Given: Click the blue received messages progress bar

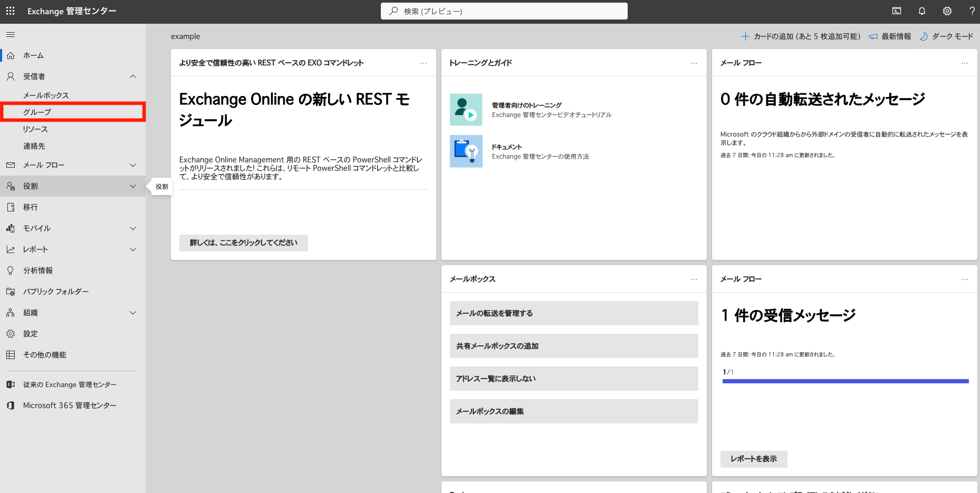Looking at the screenshot, I should tap(846, 381).
